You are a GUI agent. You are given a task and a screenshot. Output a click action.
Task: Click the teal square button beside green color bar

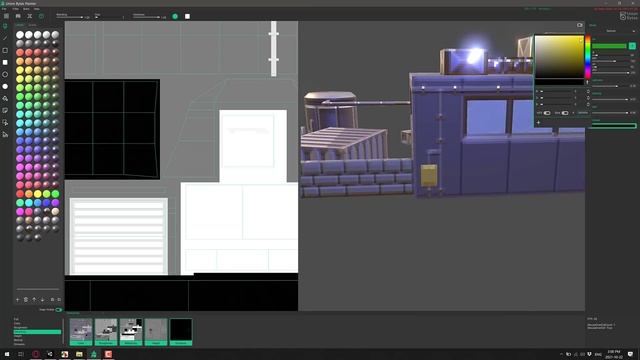632,46
